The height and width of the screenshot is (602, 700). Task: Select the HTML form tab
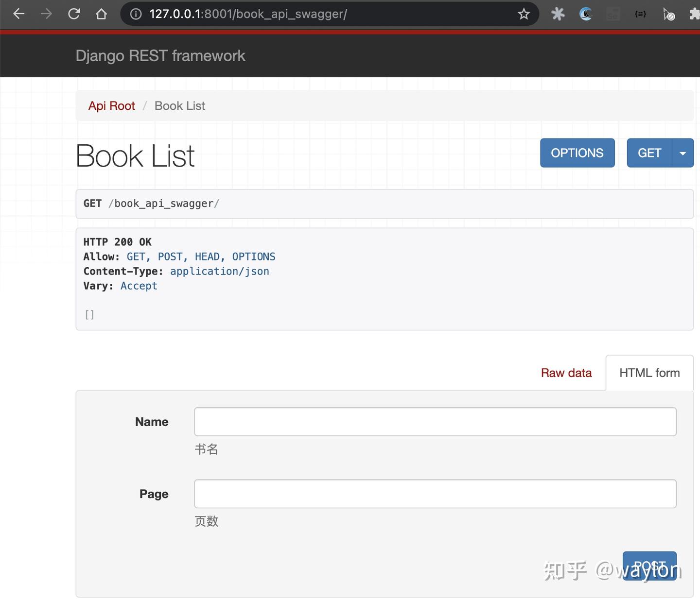649,373
